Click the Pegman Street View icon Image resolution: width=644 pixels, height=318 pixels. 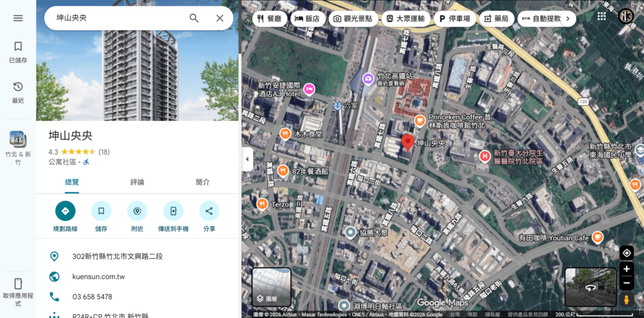627,300
